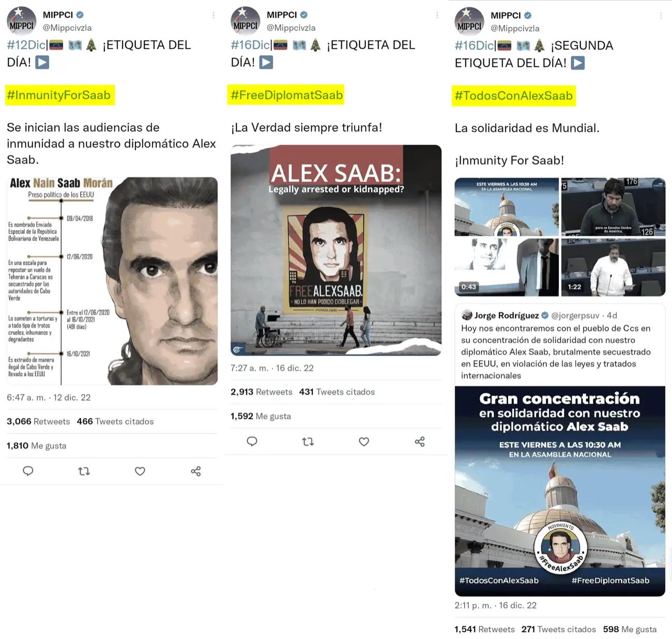The height and width of the screenshot is (639, 672).
Task: Reply to the #InmunityForSaab tweet
Action: click(x=28, y=471)
